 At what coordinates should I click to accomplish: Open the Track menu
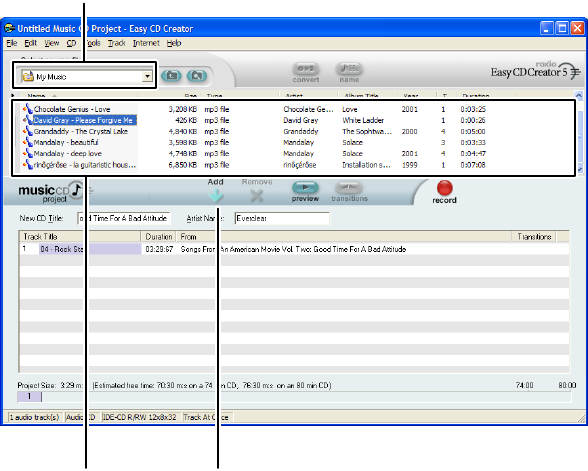click(117, 43)
